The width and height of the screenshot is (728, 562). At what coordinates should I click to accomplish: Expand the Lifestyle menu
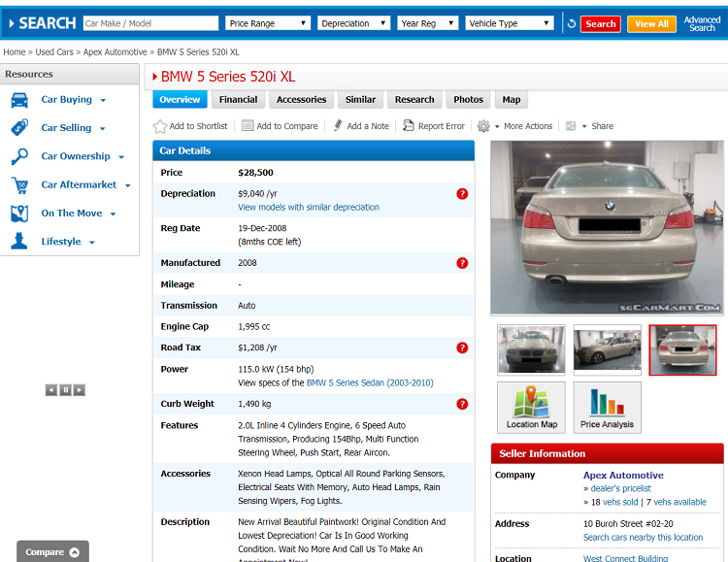click(92, 242)
